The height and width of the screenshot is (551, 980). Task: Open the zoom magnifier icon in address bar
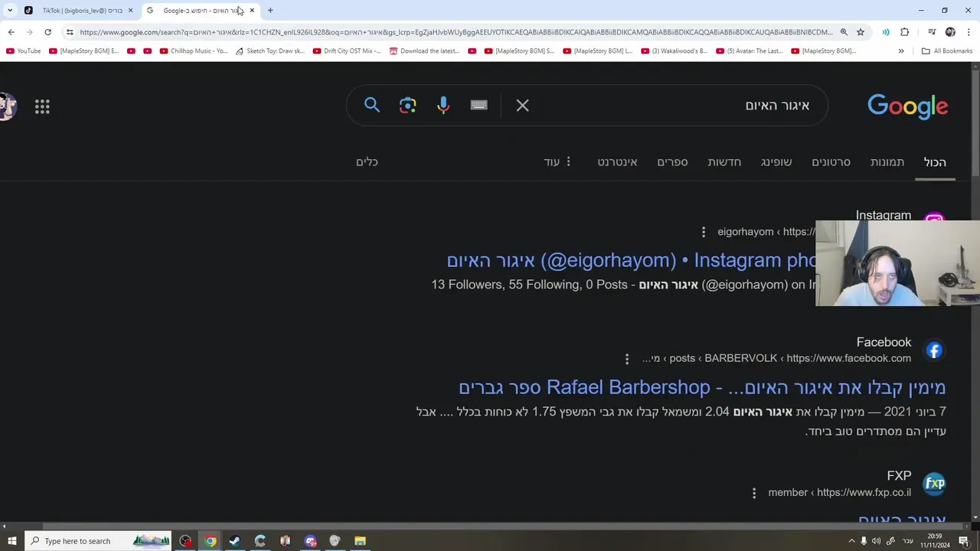(844, 32)
